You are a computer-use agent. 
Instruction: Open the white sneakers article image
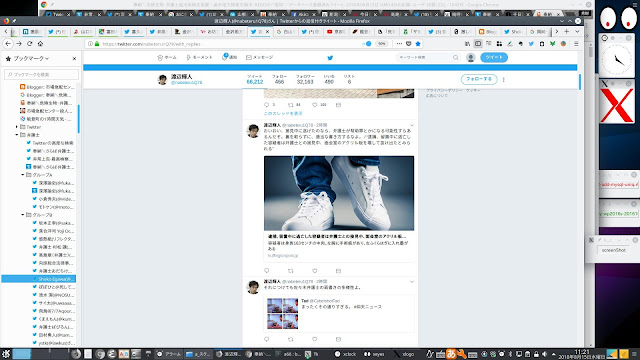pos(339,193)
